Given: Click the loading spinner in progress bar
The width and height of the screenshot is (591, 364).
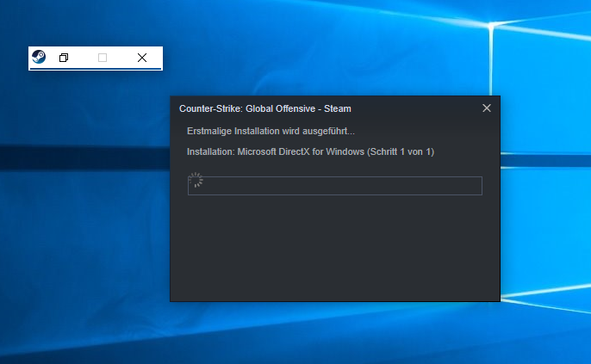Looking at the screenshot, I should pyautogui.click(x=196, y=180).
